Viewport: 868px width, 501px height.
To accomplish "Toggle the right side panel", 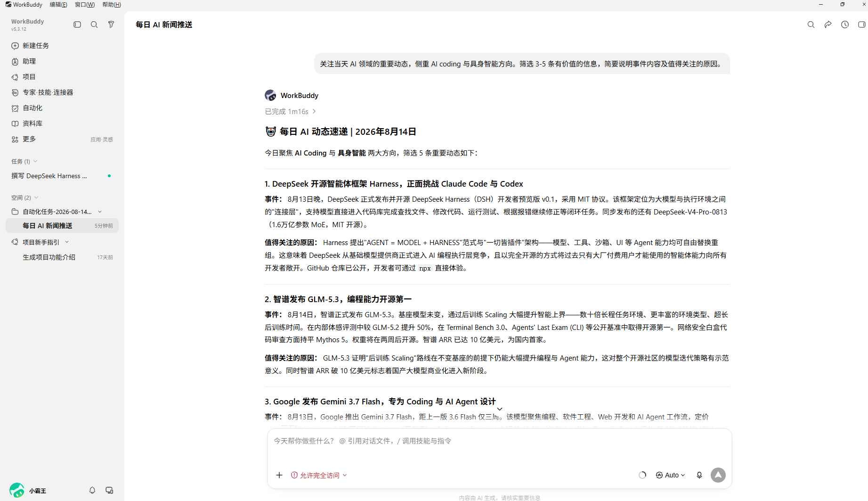I will click(862, 25).
